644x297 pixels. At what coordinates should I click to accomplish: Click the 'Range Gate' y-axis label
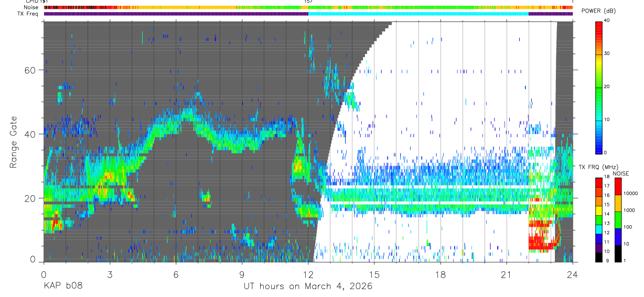coord(13,142)
